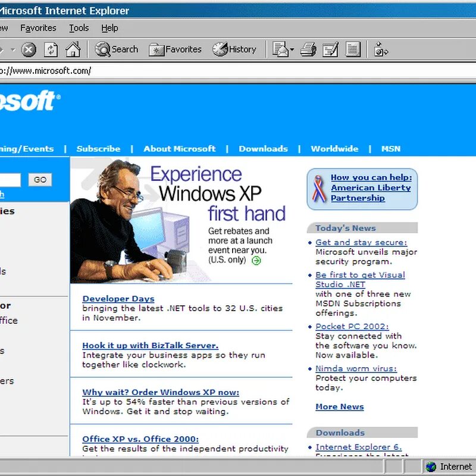
Task: Click the Experience Windows XP banner image
Action: (x=181, y=221)
